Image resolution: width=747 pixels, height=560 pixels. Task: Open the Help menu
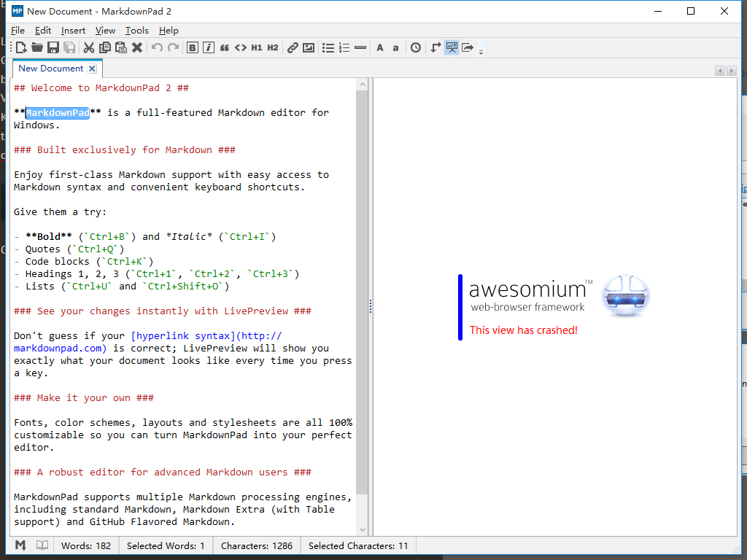[169, 31]
